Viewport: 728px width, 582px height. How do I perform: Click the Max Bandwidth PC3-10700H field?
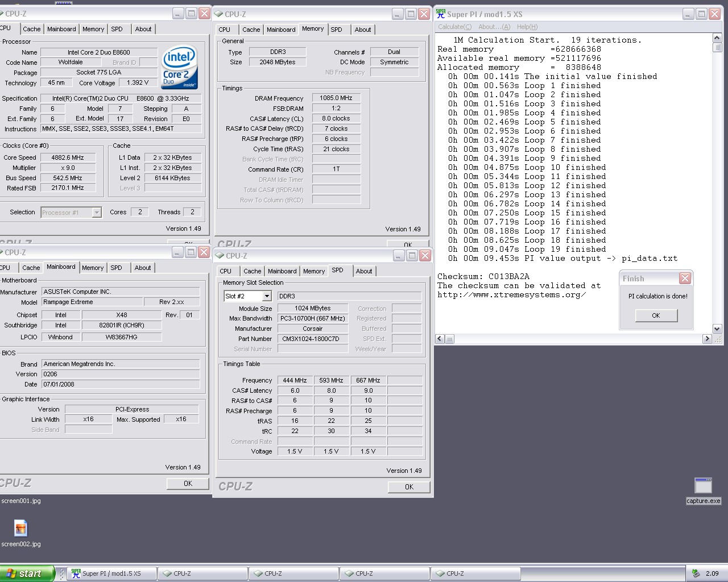313,318
